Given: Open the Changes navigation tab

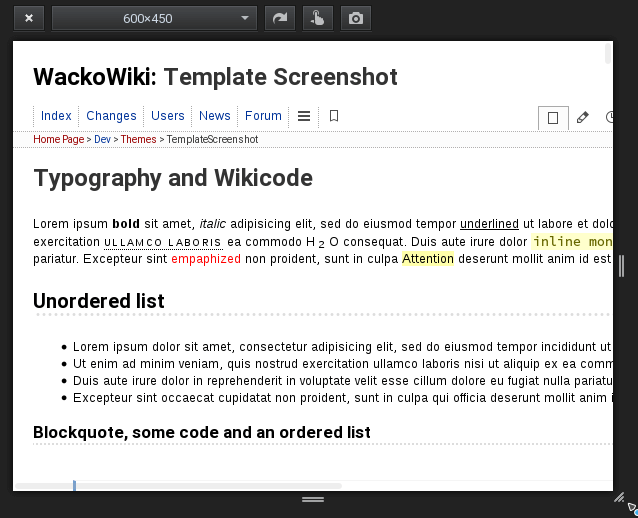Looking at the screenshot, I should pos(111,116).
